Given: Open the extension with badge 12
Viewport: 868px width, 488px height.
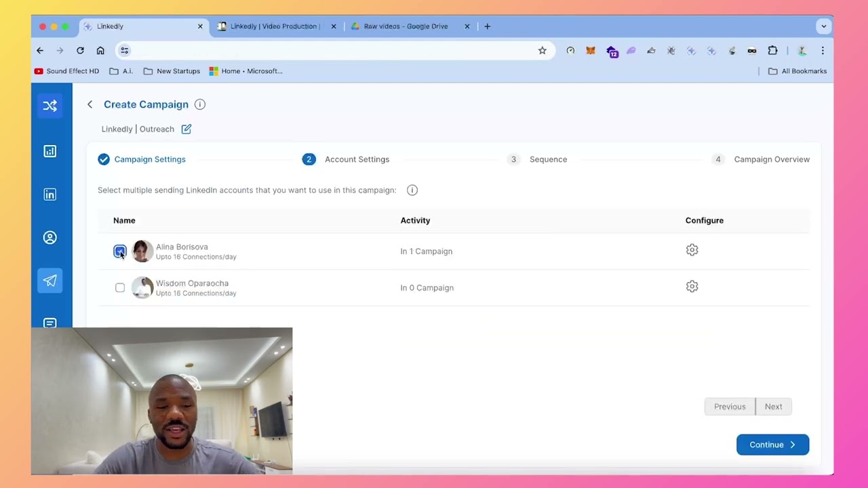Looking at the screenshot, I should 612,52.
